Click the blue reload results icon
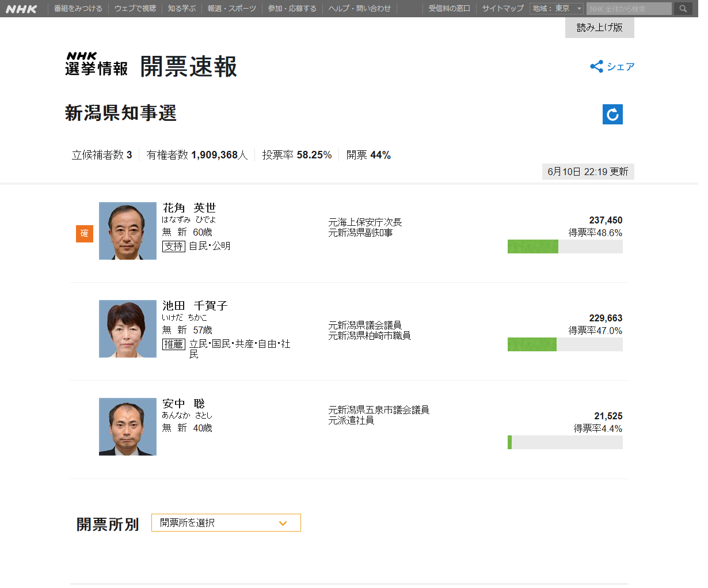The image size is (708, 588). 612,114
